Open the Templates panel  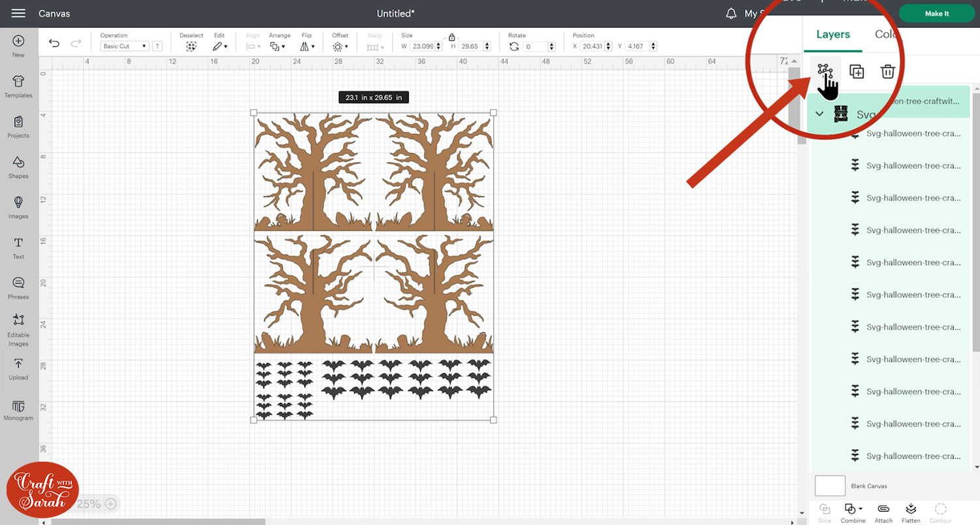tap(18, 86)
